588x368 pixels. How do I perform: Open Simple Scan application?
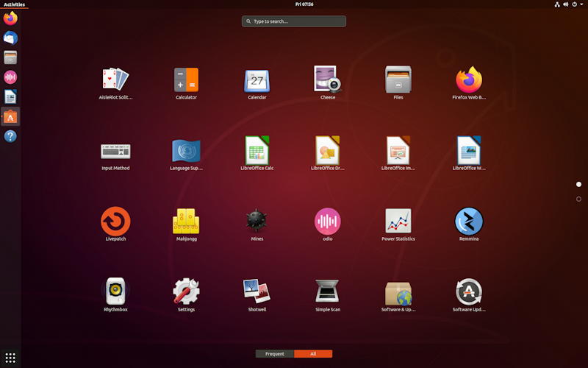tap(328, 291)
